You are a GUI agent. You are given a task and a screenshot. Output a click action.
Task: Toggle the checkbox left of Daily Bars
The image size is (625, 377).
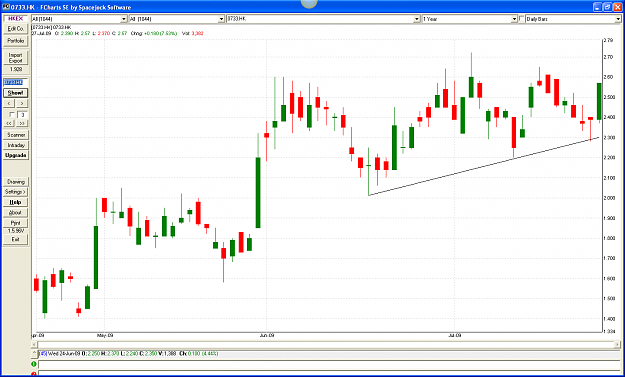[x=522, y=19]
